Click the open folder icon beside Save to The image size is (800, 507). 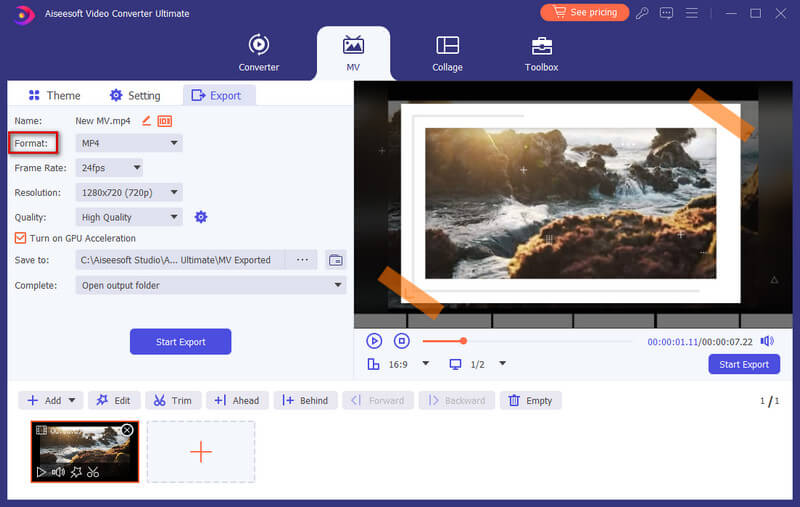335,260
